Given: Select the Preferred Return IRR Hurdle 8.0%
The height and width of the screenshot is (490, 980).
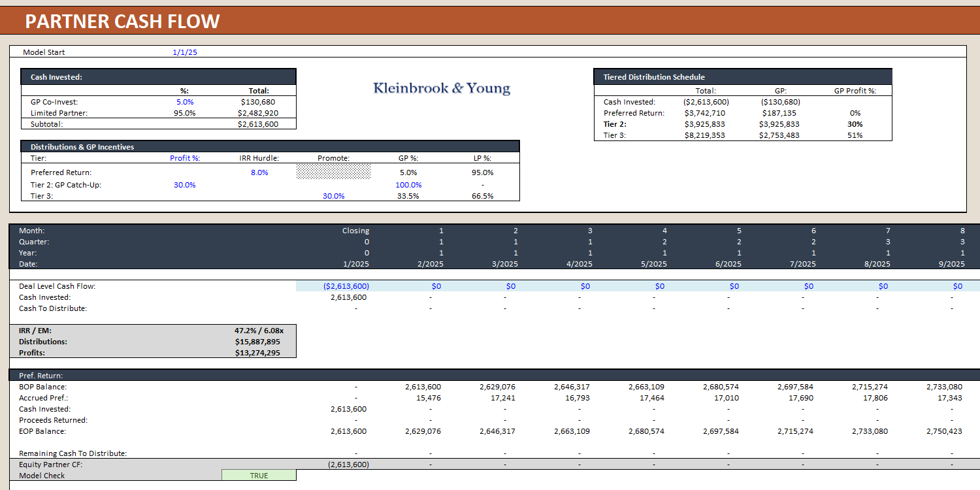Looking at the screenshot, I should click(x=259, y=172).
